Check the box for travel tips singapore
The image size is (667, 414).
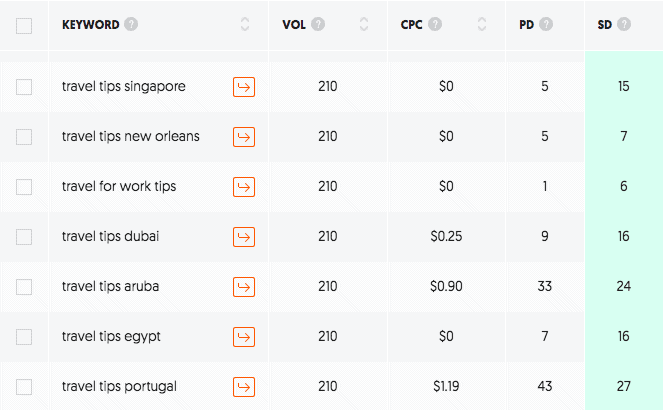[x=24, y=87]
